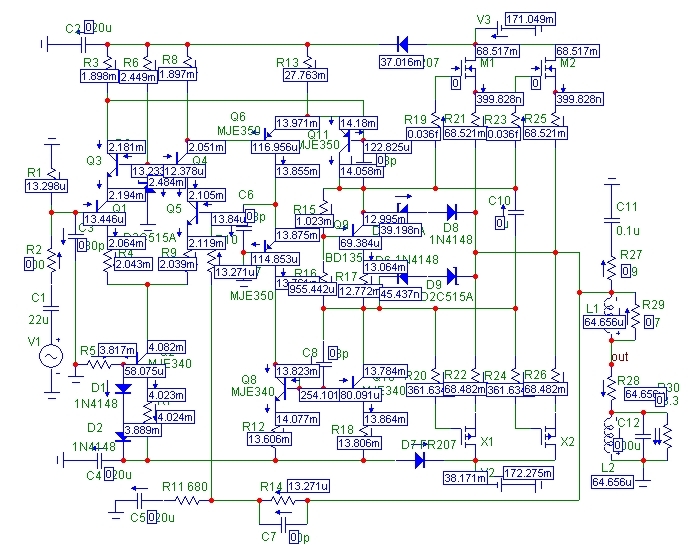Select the R28 resistor symbol
Viewport: 700px width, 550px height.
tap(611, 388)
